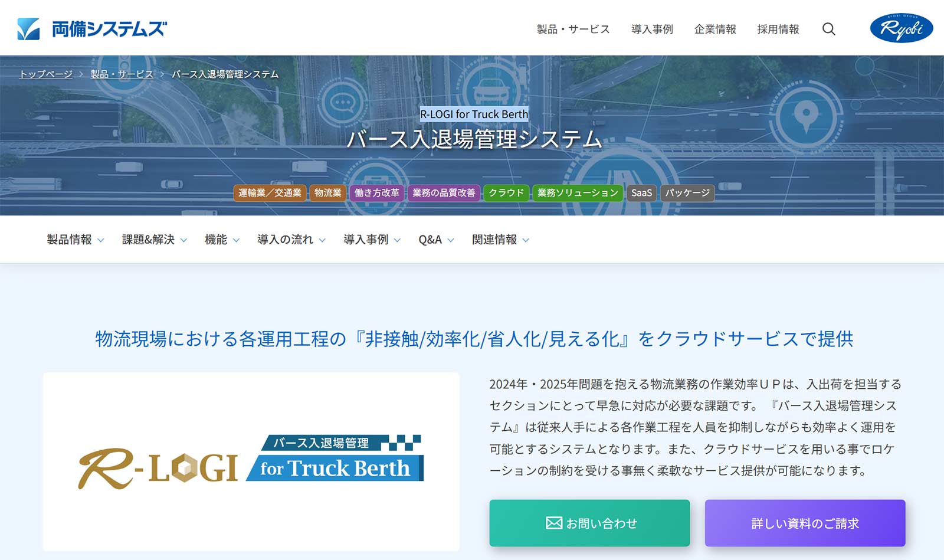The height and width of the screenshot is (560, 944).
Task: Click the 両備システムズ company logo
Action: 91,27
